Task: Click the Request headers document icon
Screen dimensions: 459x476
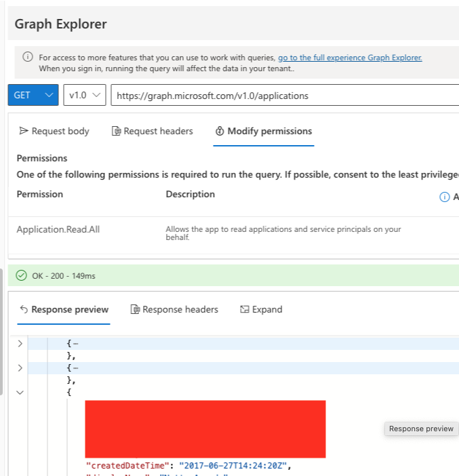Action: (x=116, y=131)
